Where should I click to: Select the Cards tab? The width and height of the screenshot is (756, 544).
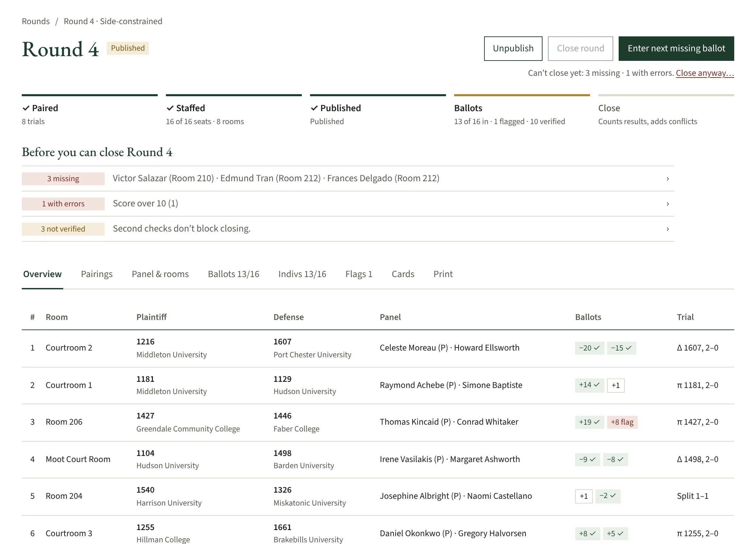click(403, 274)
